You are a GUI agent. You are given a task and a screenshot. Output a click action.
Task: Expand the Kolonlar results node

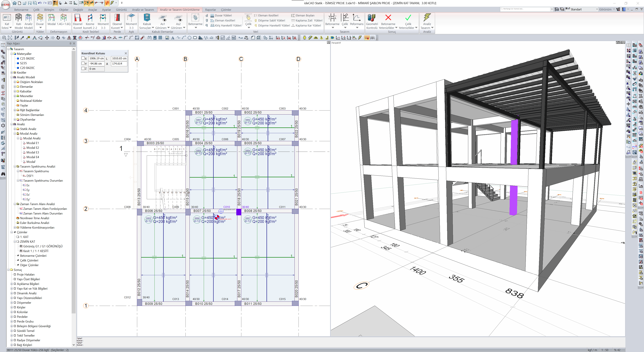pos(12,312)
